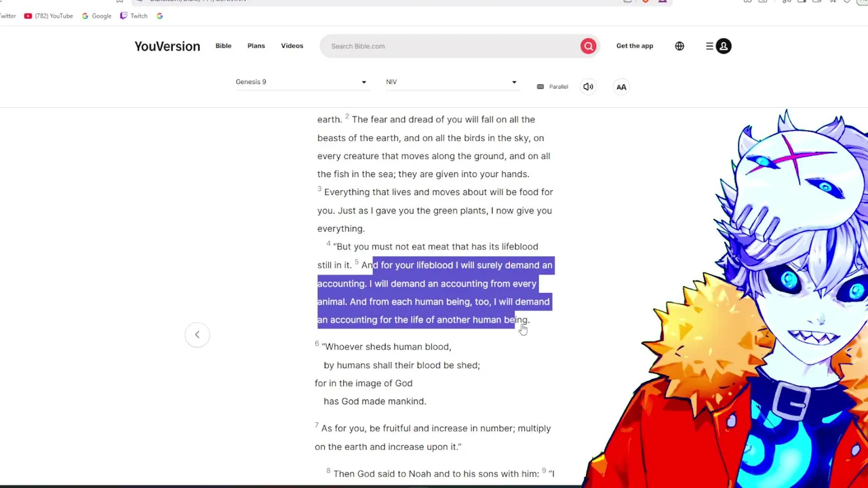Open the Plans nav link
868x488 pixels.
(x=256, y=45)
